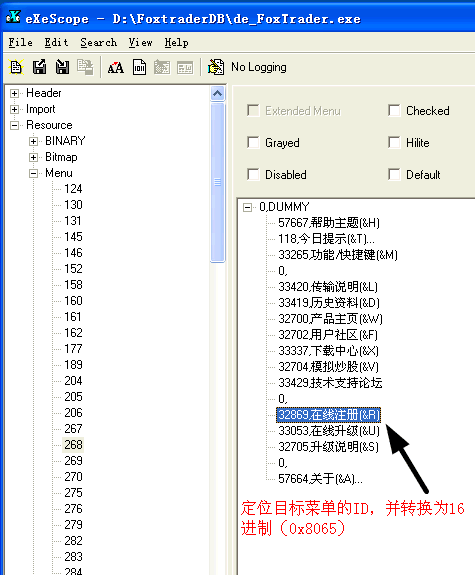Screen dimensions: 475x575
Task: Click the Bitmap resource label
Action: coord(61,157)
